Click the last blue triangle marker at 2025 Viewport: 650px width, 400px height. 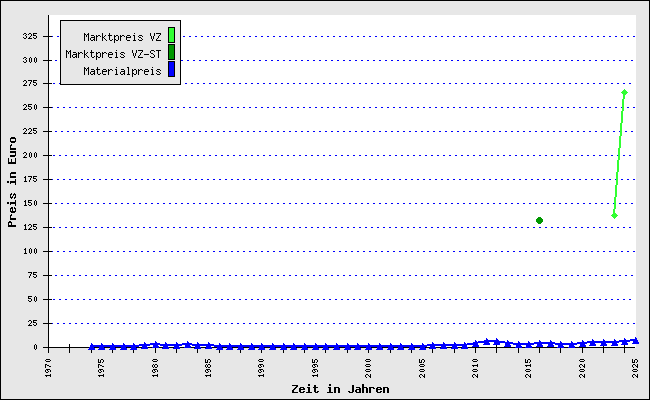click(635, 340)
